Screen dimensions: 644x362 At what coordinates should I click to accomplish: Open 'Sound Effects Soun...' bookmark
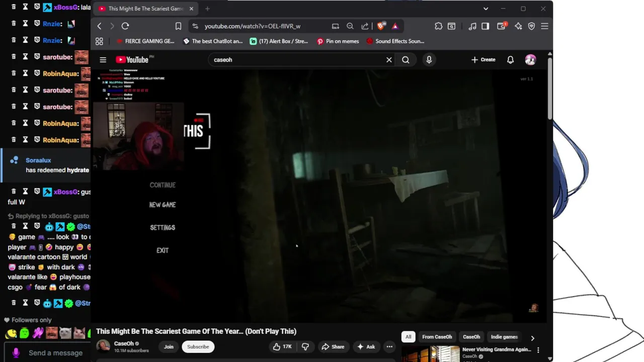coord(395,41)
